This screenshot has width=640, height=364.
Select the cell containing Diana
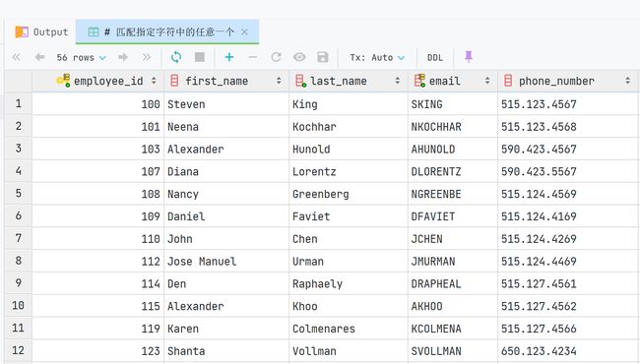click(x=226, y=171)
